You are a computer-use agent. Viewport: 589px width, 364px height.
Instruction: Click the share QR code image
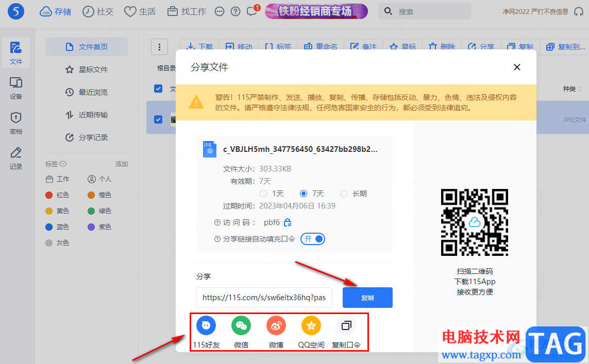475,222
